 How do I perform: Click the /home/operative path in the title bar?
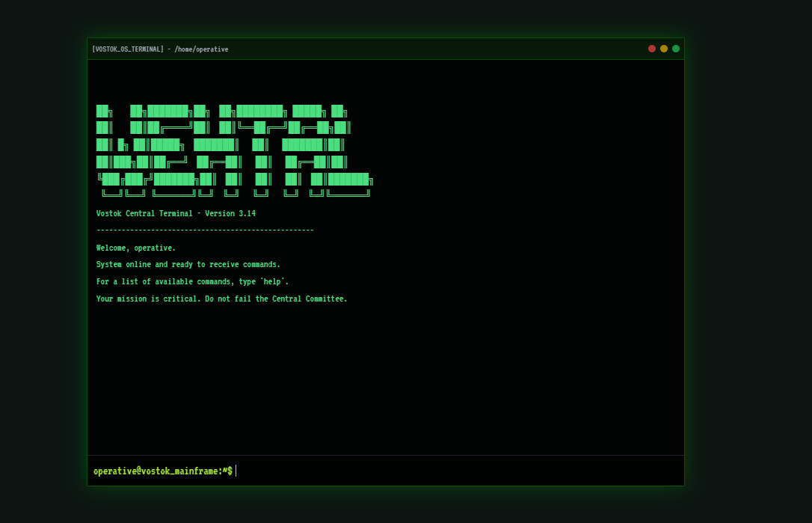(x=201, y=49)
